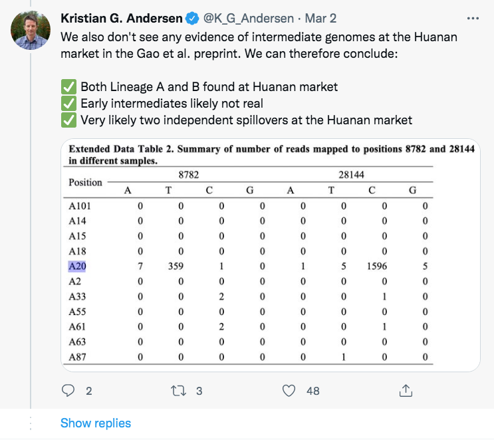Click the green check beside Early intermediates

(x=68, y=104)
